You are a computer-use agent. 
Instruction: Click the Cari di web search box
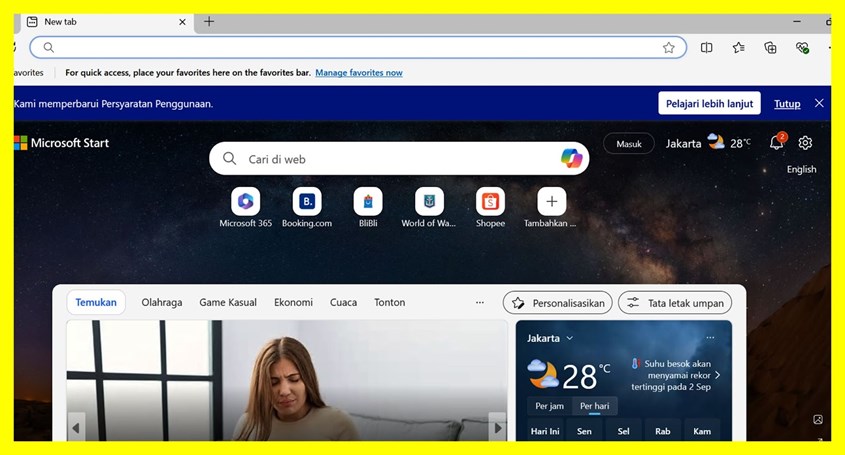[x=399, y=158]
